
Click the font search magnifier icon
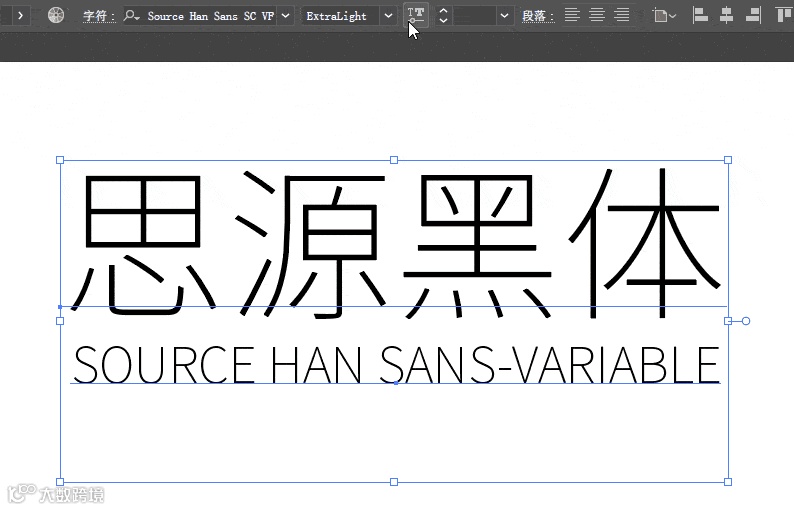(132, 16)
